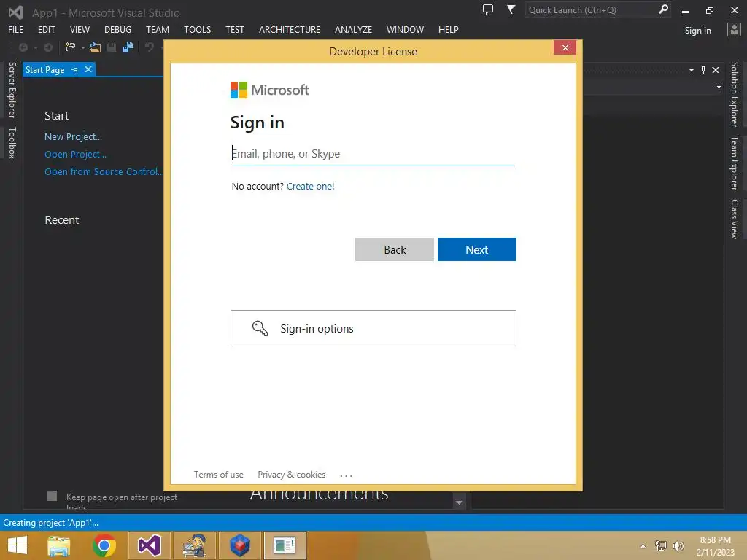Click the Save All toolbar icon
This screenshot has height=560, width=747.
tap(128, 47)
